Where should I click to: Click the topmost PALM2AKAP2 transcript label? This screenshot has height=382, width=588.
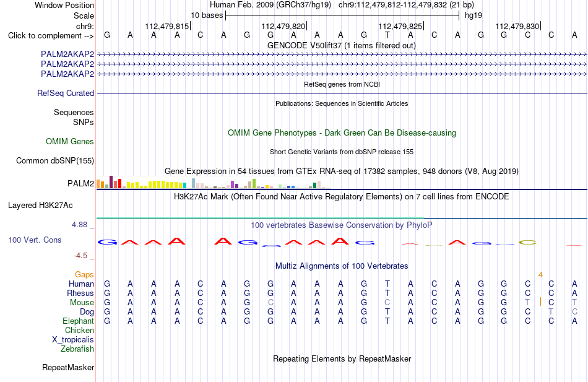[x=67, y=54]
